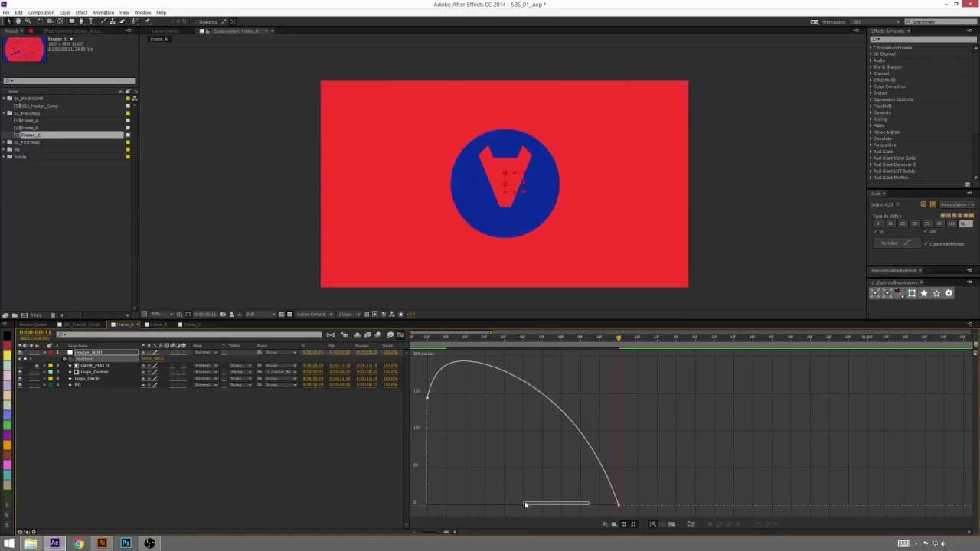
Task: Expand the Animation Presets folder
Action: point(873,47)
